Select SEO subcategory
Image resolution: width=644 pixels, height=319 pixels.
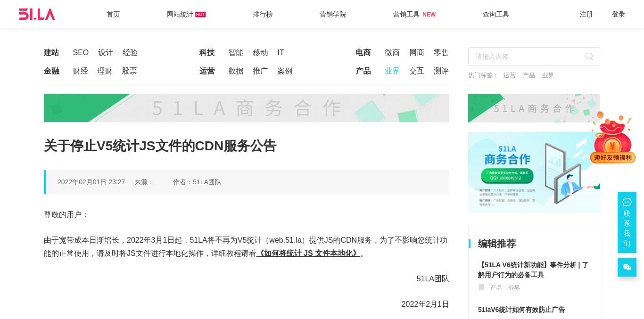pyautogui.click(x=81, y=53)
